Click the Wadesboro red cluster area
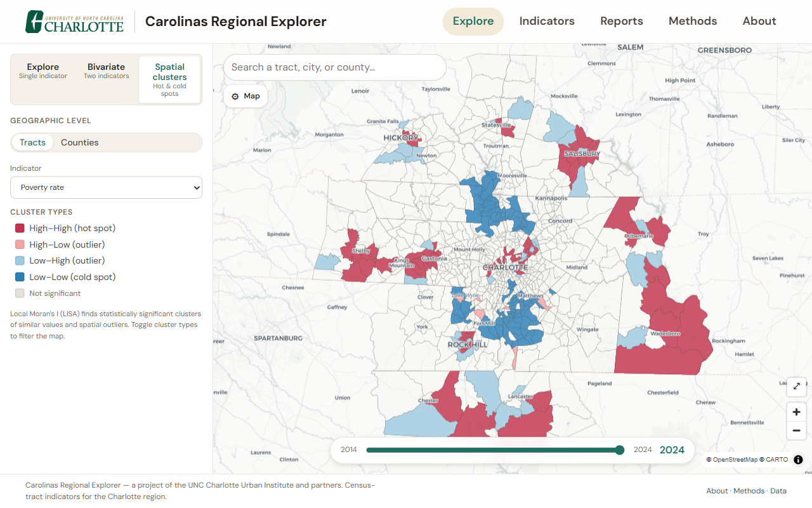 coord(665,333)
